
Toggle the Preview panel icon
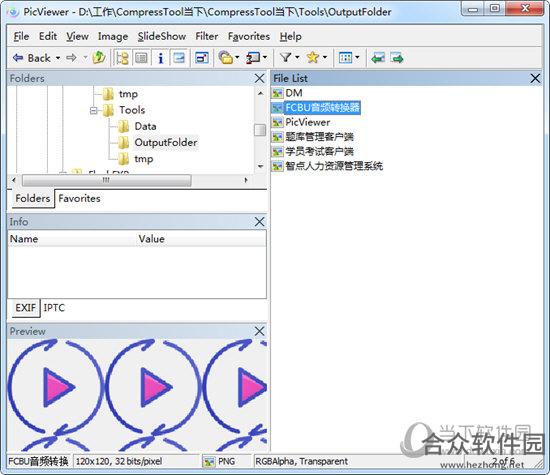[x=179, y=58]
